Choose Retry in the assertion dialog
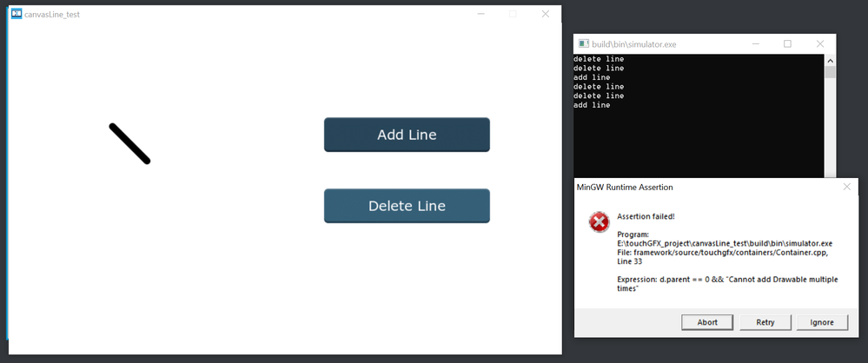The width and height of the screenshot is (868, 363). tap(765, 322)
